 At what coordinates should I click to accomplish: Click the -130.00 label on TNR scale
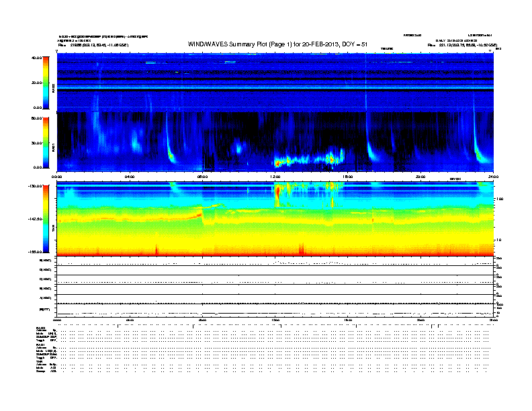coord(36,186)
